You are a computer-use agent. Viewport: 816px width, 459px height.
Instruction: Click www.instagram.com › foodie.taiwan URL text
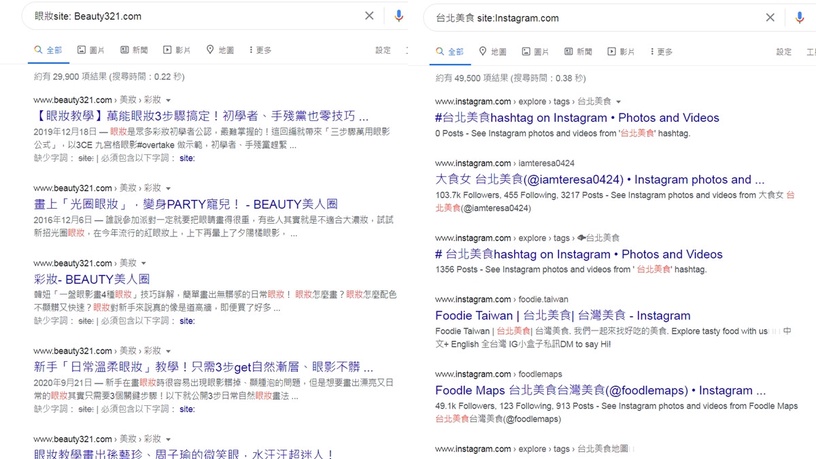pos(502,299)
